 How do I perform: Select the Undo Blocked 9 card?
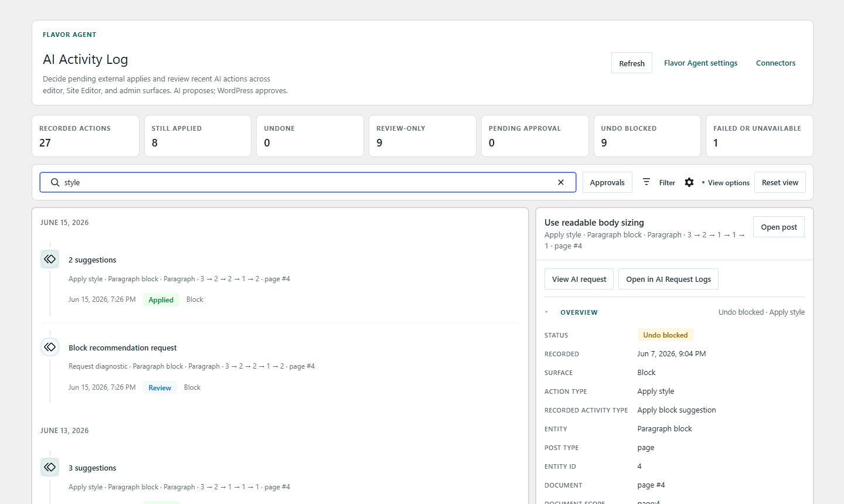coord(647,136)
